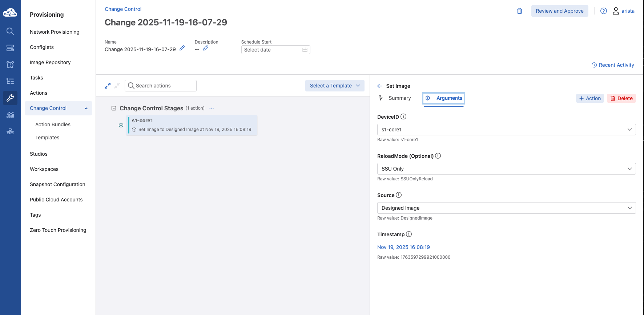Open the ReloadMode dropdown showing SSU Only
Image resolution: width=644 pixels, height=315 pixels.
pyautogui.click(x=506, y=169)
